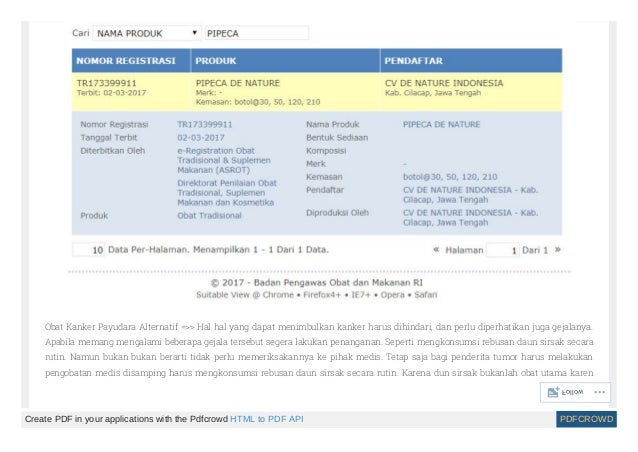Viewport: 638px width, 452px height.
Task: Click the Kemasan value botol@30, 50, 120, 210
Action: (x=450, y=177)
